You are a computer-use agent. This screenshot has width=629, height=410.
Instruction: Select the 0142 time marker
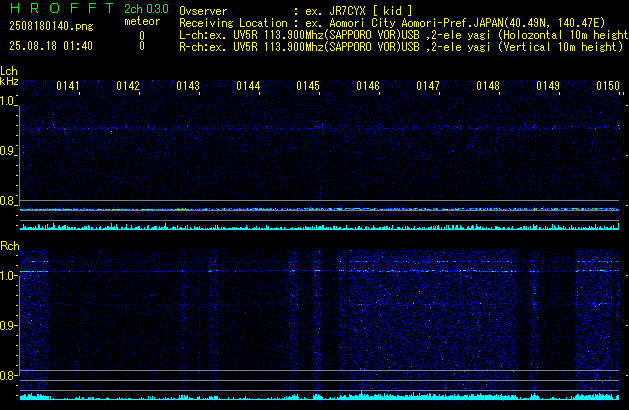point(128,86)
